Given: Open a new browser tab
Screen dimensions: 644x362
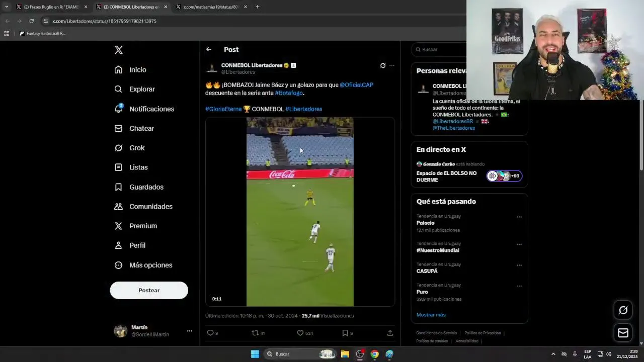Looking at the screenshot, I should (x=257, y=7).
